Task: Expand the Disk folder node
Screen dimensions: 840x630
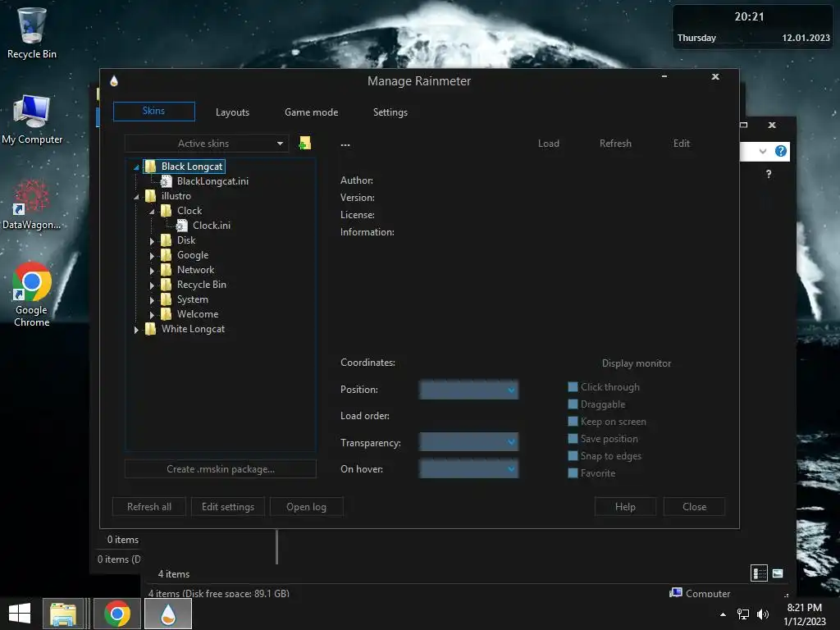Action: [x=152, y=241]
